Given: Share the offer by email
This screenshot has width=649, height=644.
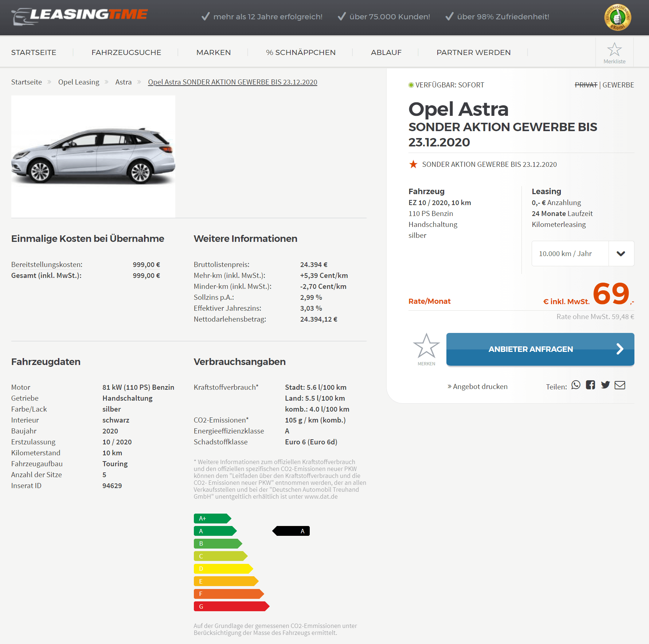Looking at the screenshot, I should 620,385.
